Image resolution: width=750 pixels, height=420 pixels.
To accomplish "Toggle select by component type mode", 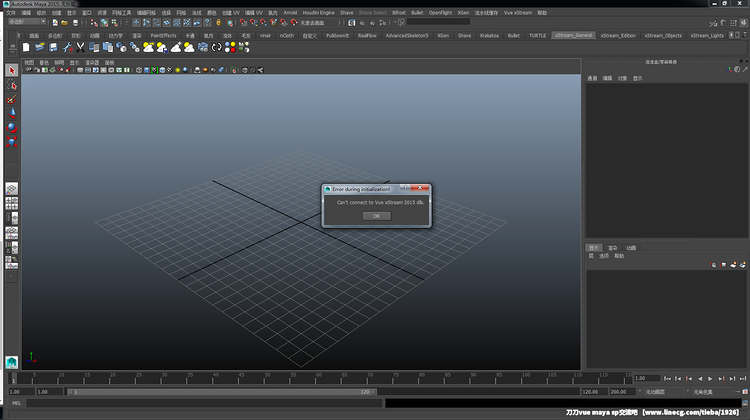I will tap(114, 22).
